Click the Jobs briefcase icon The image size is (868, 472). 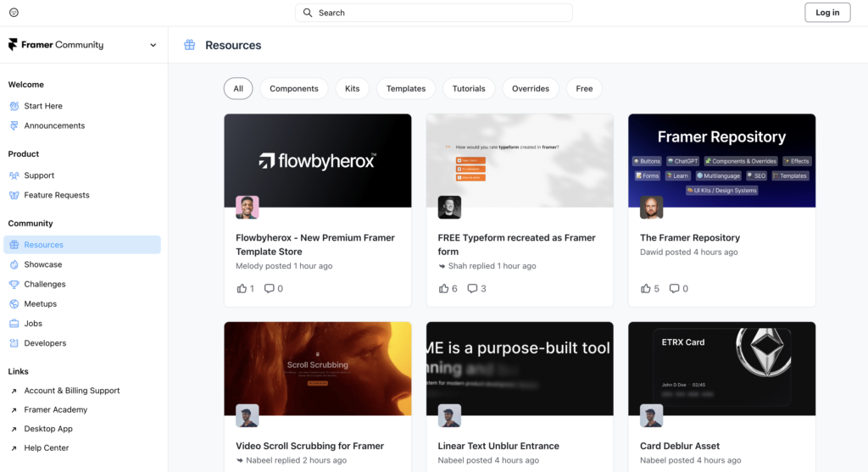point(14,323)
